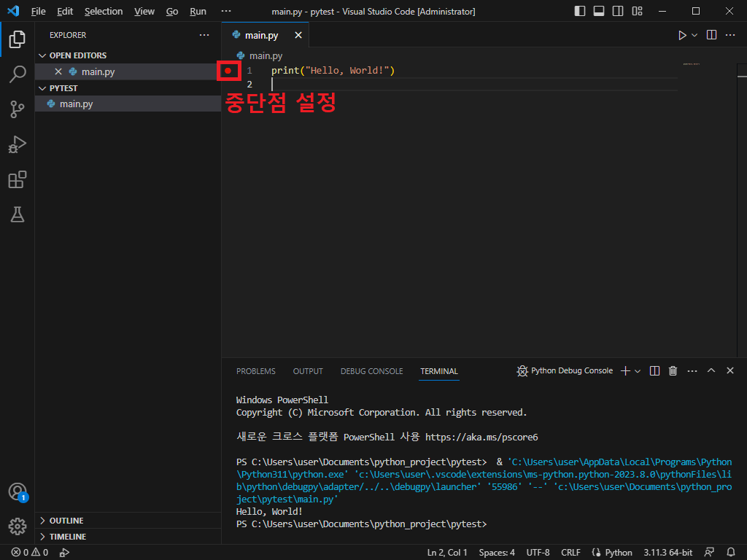Open the run button dropdown arrow

coord(694,35)
